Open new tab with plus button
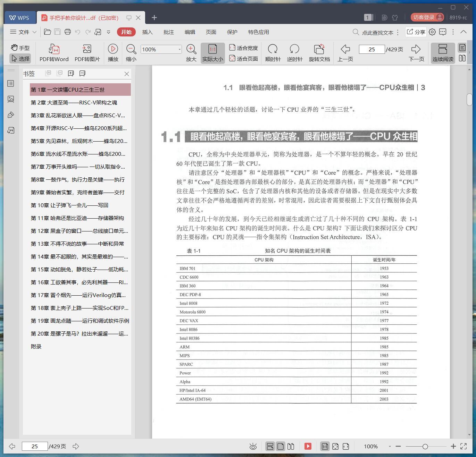Screen dimensions: 476x457 tap(155, 17)
